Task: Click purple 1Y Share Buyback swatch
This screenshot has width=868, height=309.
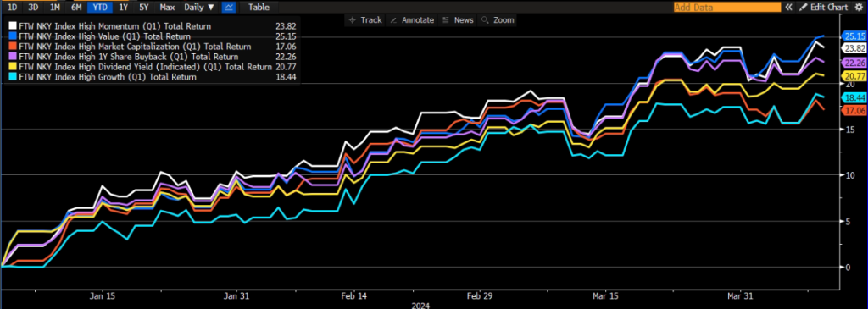Action: [x=14, y=57]
